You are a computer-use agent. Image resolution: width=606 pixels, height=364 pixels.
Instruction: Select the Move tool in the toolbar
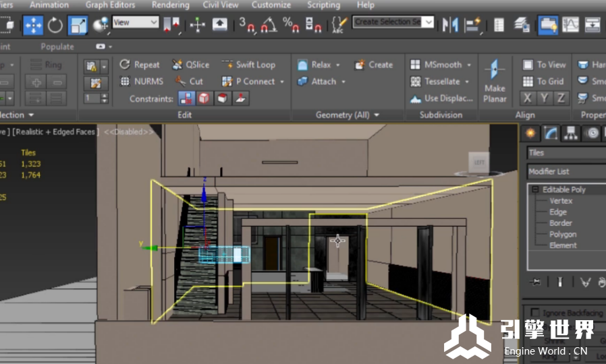pyautogui.click(x=33, y=26)
